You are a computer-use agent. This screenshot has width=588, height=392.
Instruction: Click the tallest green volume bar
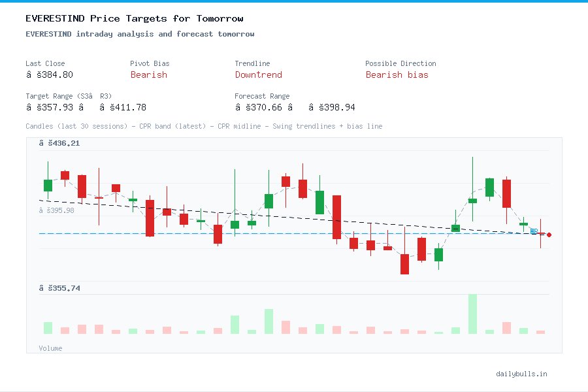point(472,314)
